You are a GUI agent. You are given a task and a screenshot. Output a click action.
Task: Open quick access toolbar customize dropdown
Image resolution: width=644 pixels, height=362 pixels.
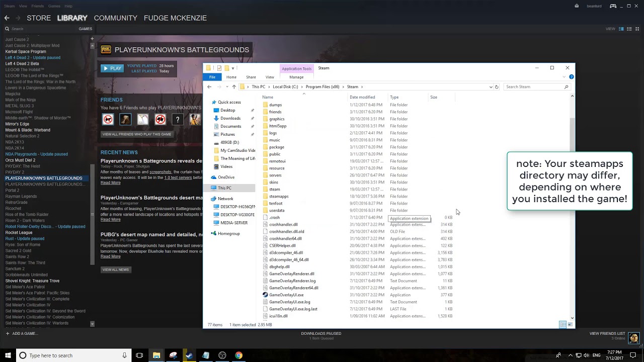[x=233, y=68]
